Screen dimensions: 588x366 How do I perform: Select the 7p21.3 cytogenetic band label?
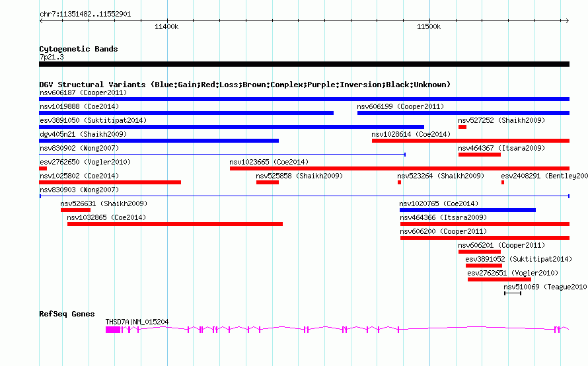click(x=52, y=57)
